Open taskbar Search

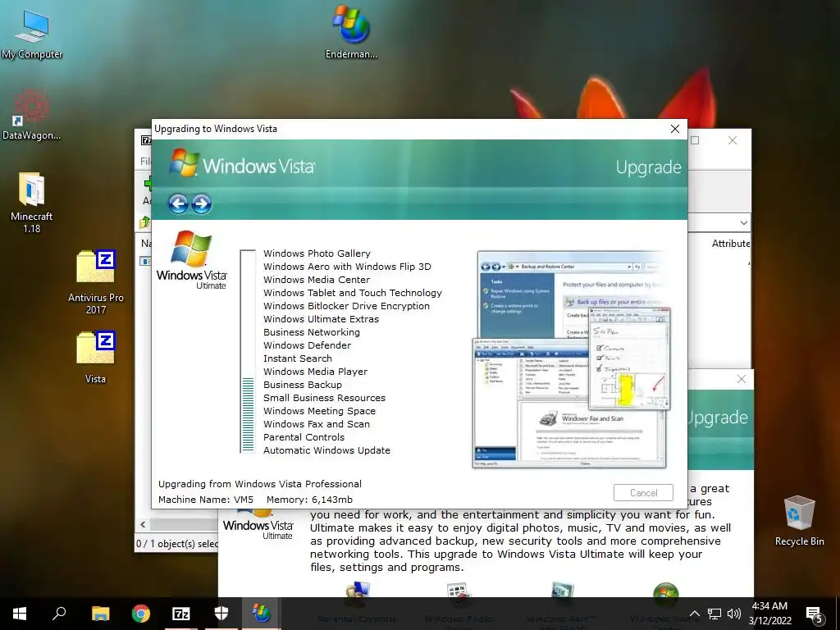click(59, 614)
